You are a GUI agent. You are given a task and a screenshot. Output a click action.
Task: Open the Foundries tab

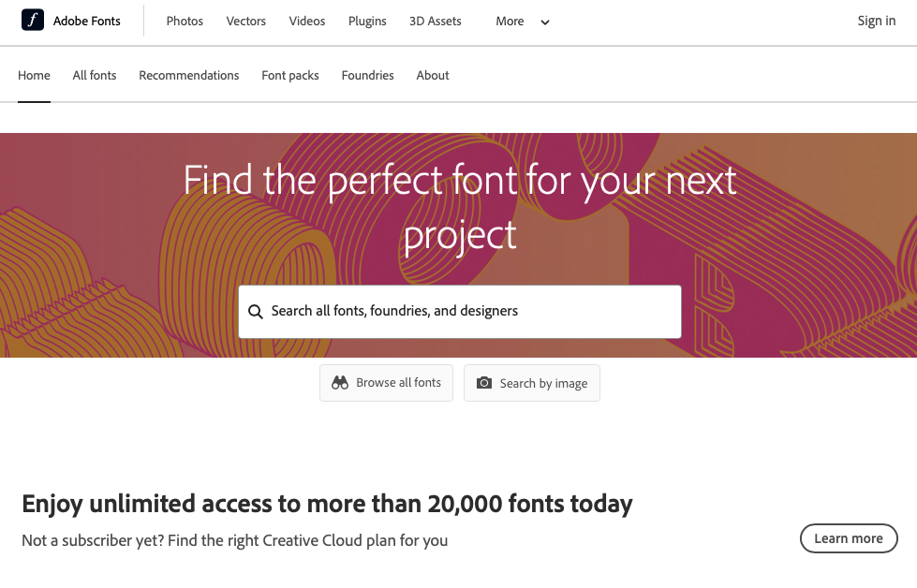pyautogui.click(x=368, y=76)
